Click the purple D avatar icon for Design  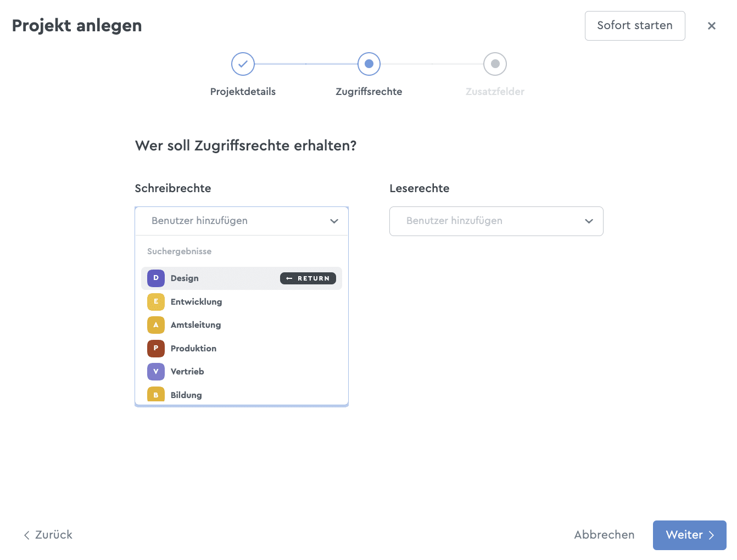(156, 278)
